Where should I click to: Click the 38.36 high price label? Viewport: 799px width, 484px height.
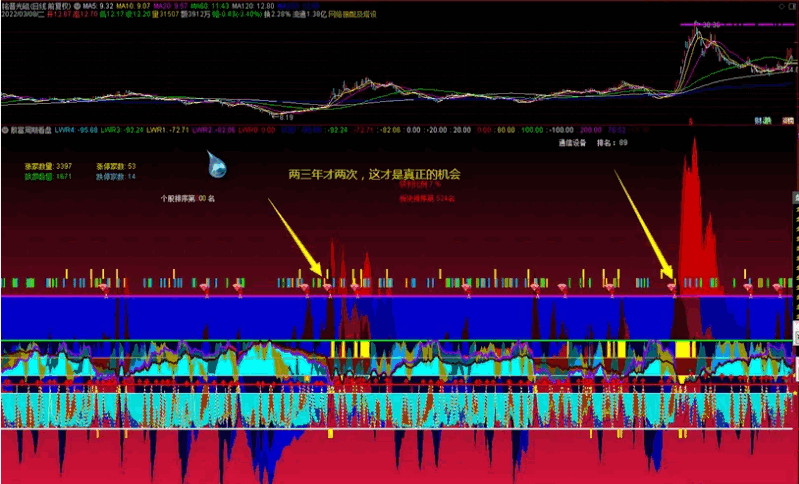pyautogui.click(x=711, y=24)
